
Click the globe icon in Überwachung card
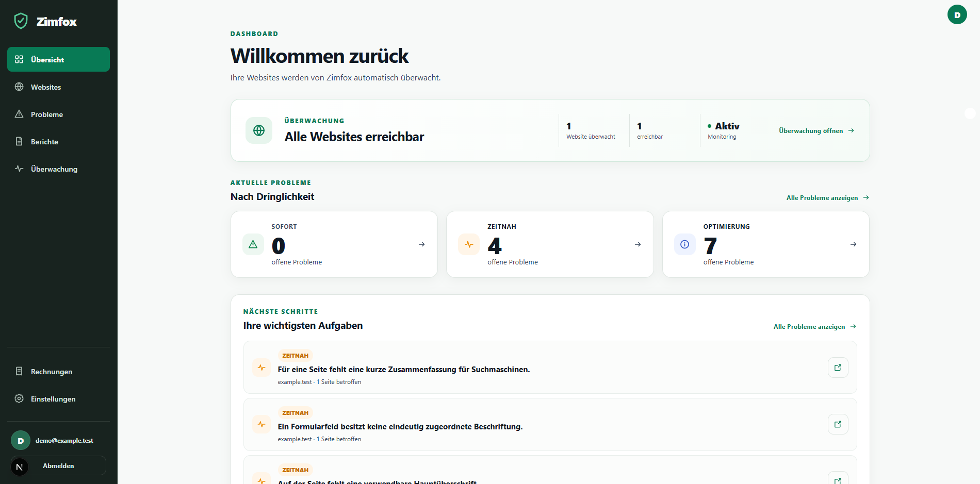pos(259,130)
